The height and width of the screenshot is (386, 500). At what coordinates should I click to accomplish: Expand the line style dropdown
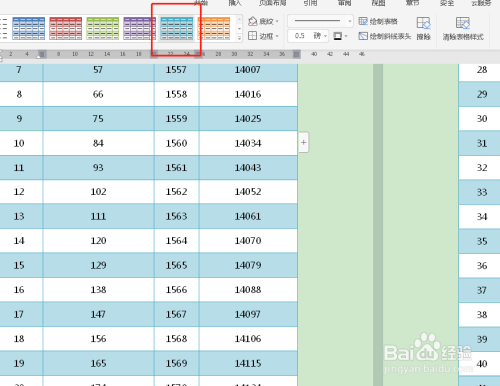320,21
